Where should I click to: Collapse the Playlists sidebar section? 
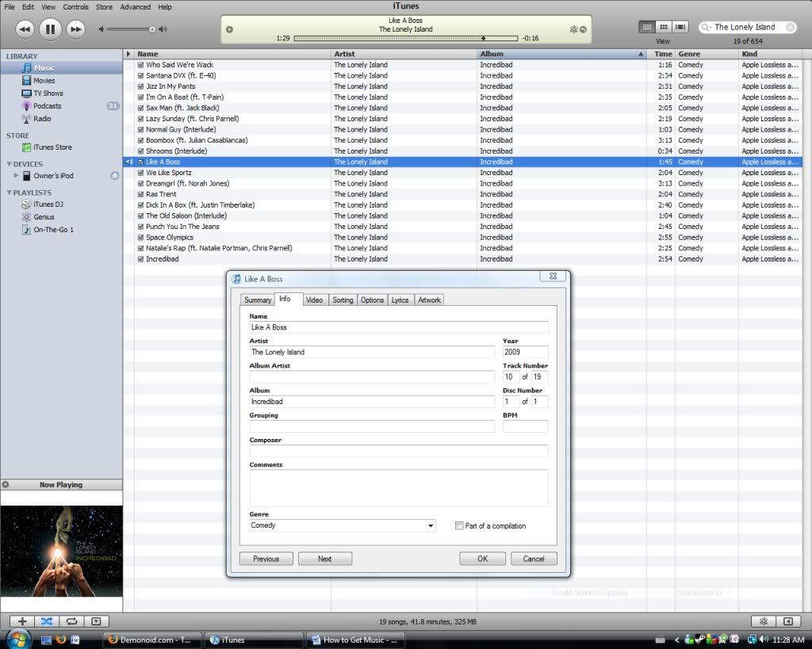click(9, 193)
